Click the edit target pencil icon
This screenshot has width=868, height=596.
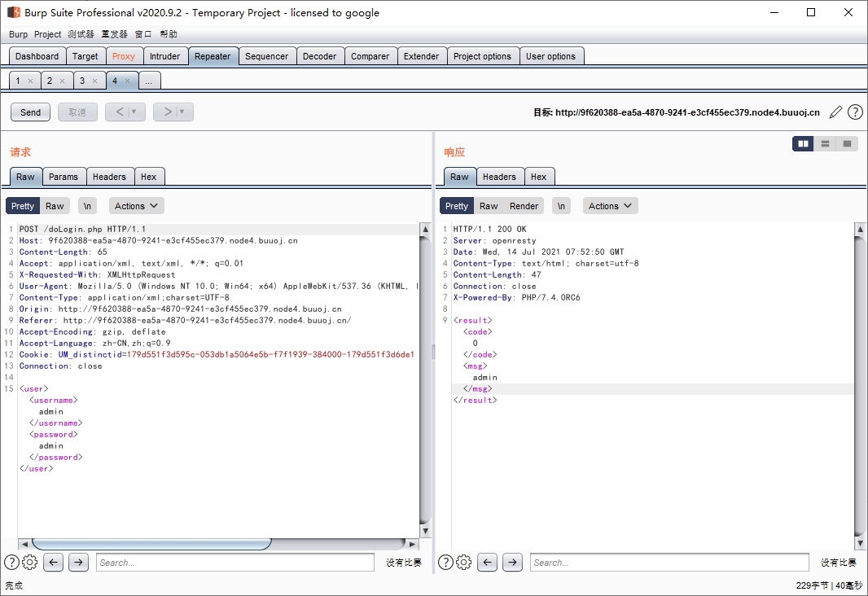[x=836, y=112]
